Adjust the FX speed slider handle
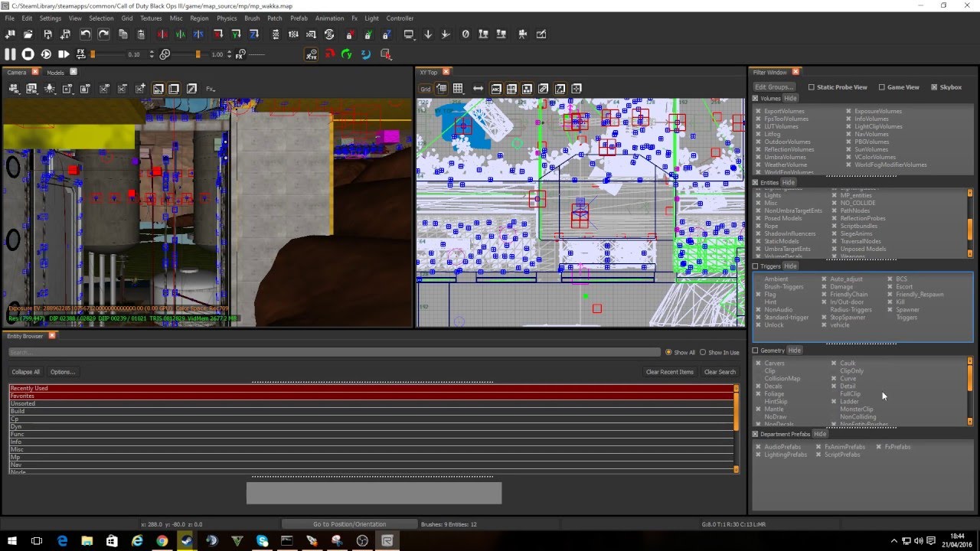This screenshot has height=551, width=980. click(93, 54)
